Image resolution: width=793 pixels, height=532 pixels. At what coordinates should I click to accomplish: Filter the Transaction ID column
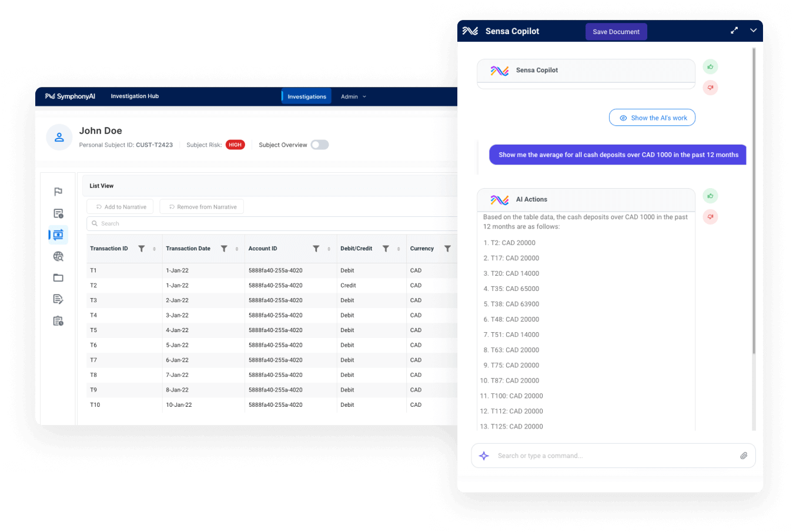tap(142, 249)
